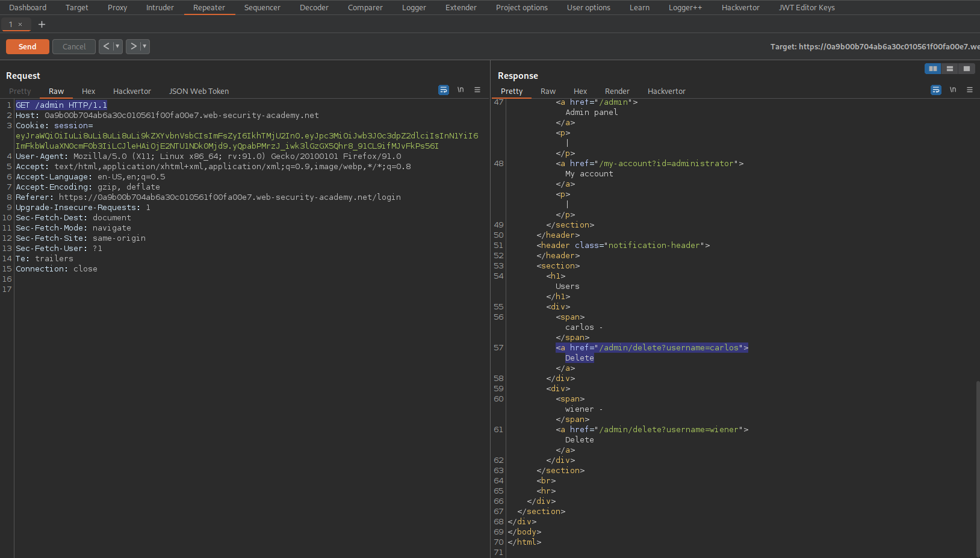
Task: Open the Extender tab
Action: [461, 8]
